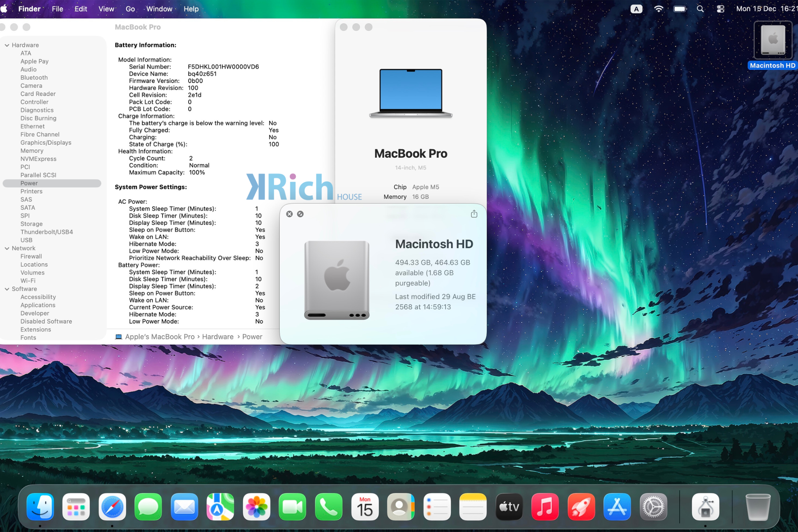Check the battery icon in menu bar

click(680, 9)
